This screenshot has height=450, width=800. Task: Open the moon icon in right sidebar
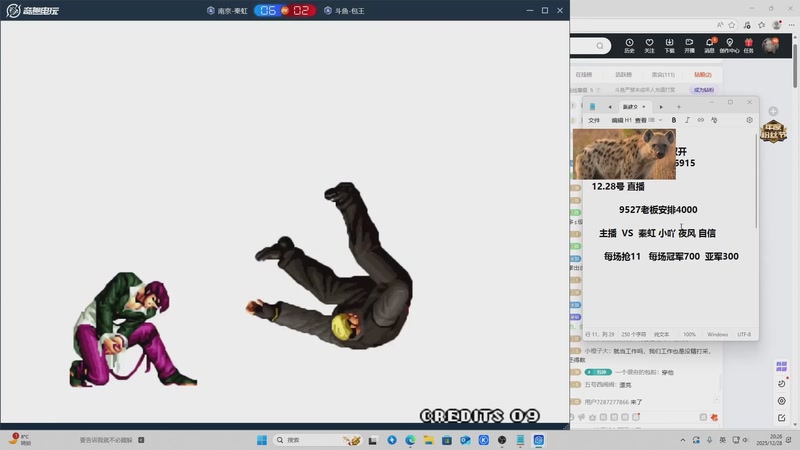coord(781,383)
